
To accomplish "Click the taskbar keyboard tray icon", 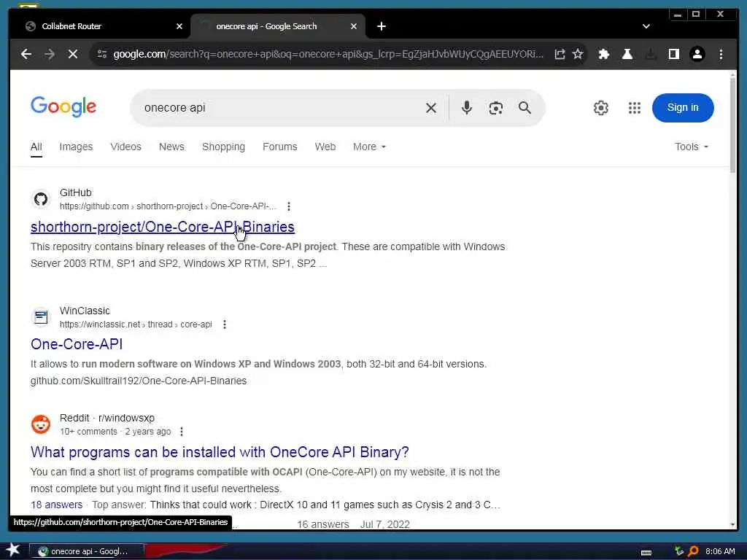I will tap(646, 553).
